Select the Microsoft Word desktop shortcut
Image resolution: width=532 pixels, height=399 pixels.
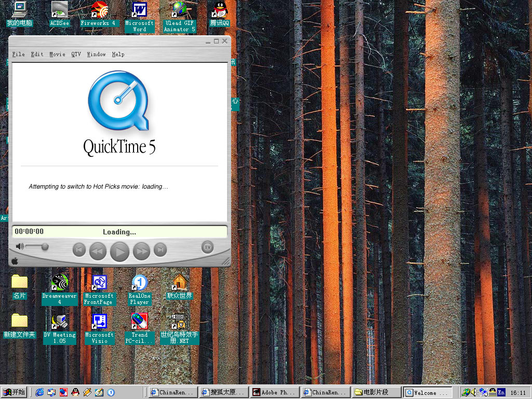[139, 17]
